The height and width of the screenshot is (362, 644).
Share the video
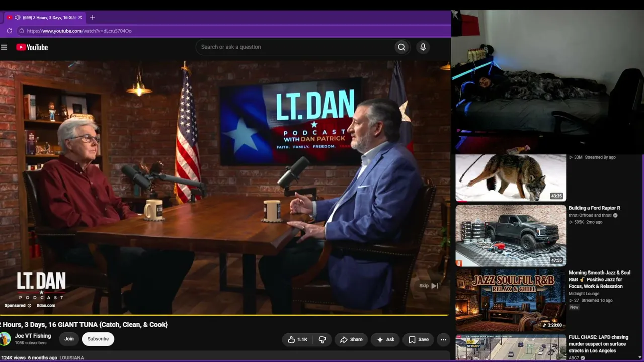(351, 340)
